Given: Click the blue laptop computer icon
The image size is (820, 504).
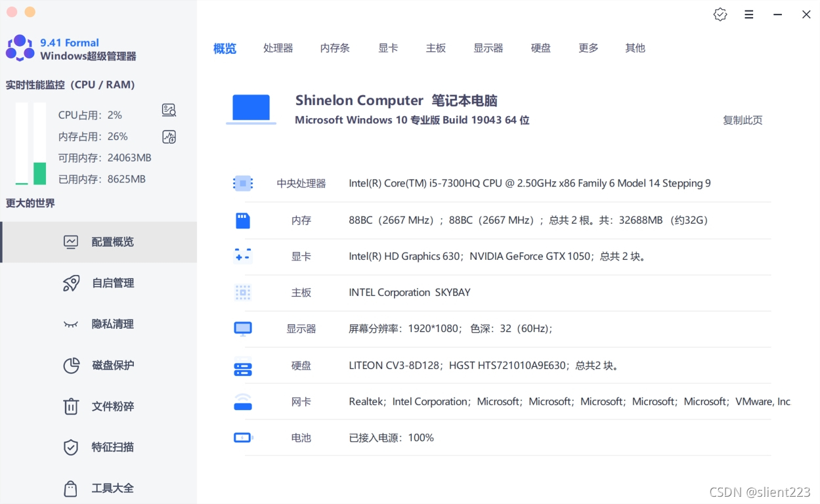Looking at the screenshot, I should 251,110.
